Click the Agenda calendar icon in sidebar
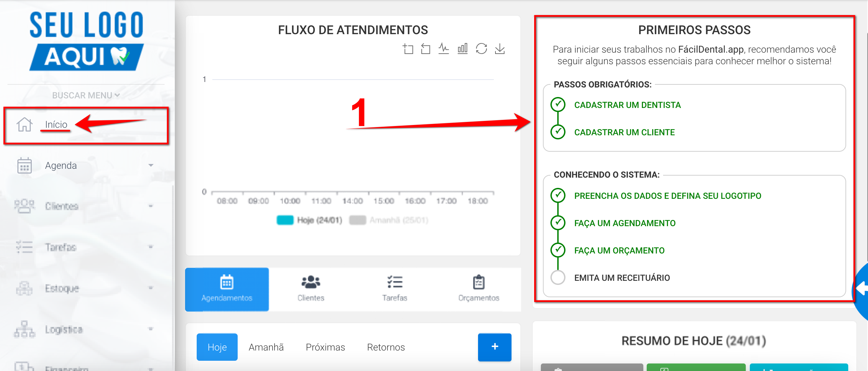868x371 pixels. (24, 165)
